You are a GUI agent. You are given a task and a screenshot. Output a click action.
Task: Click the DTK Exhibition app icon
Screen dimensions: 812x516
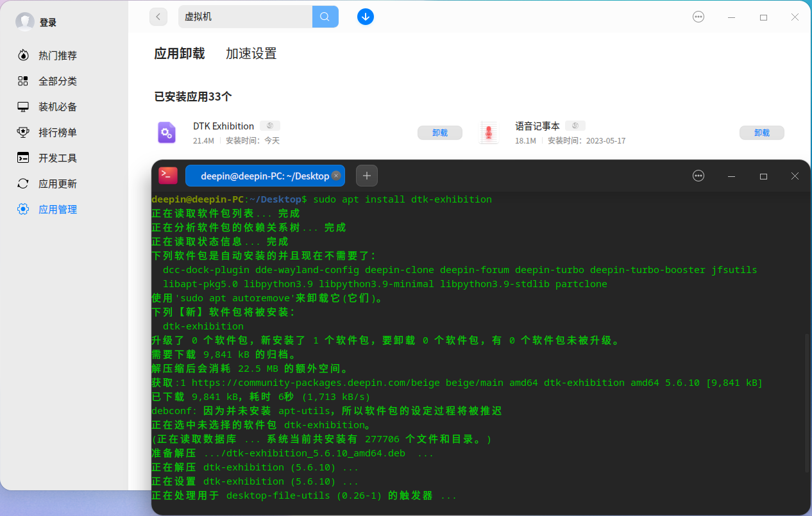167,133
